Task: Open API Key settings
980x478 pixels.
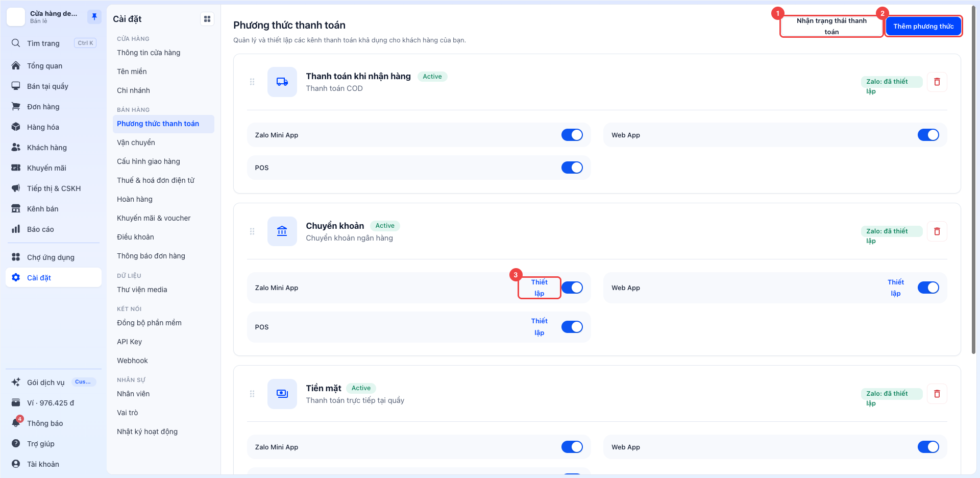Action: pos(163,342)
